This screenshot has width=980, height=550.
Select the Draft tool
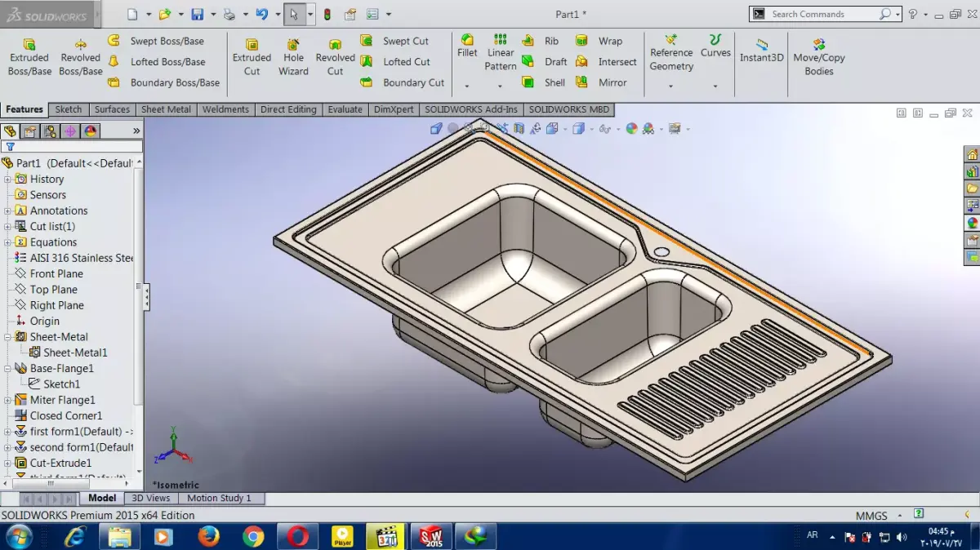click(544, 61)
